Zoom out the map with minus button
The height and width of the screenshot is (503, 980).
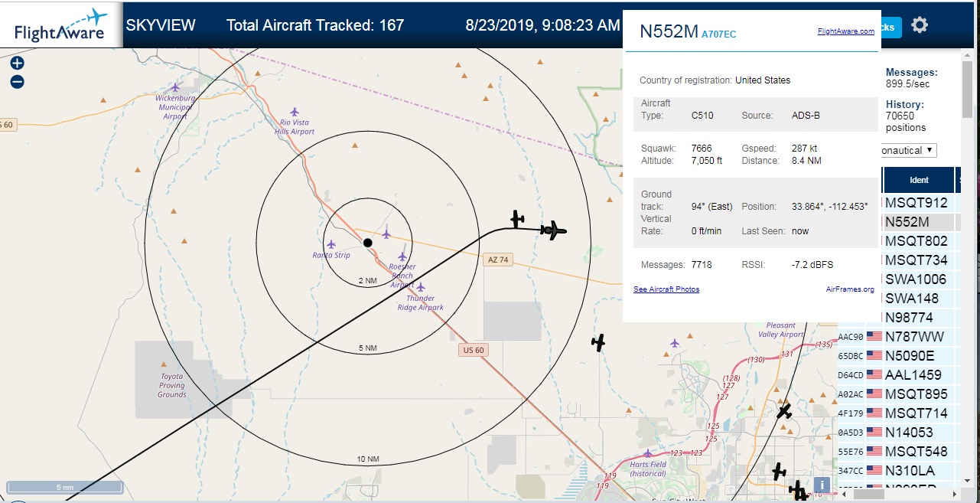17,82
